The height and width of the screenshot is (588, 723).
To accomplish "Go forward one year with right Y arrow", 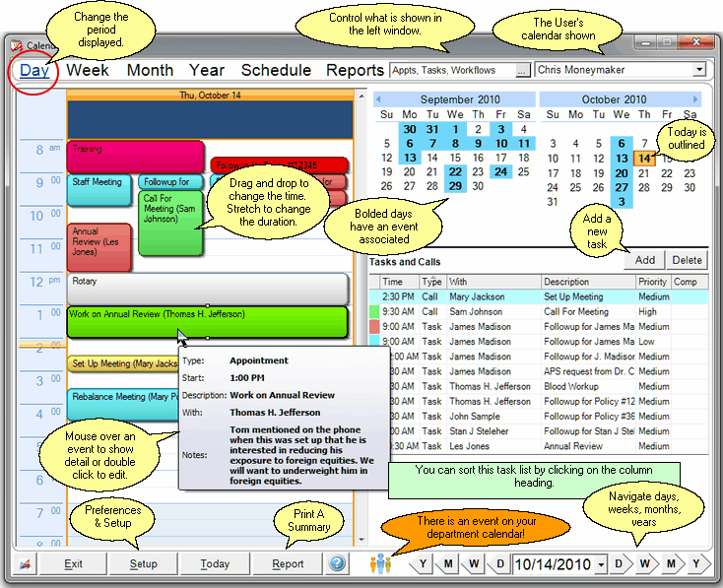I will point(697,563).
